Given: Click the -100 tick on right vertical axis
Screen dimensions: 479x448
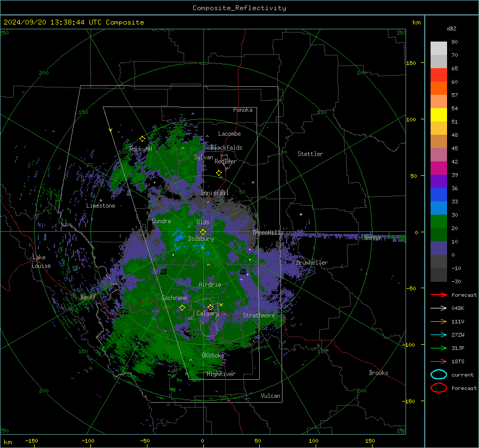Looking at the screenshot, I should pos(409,345).
